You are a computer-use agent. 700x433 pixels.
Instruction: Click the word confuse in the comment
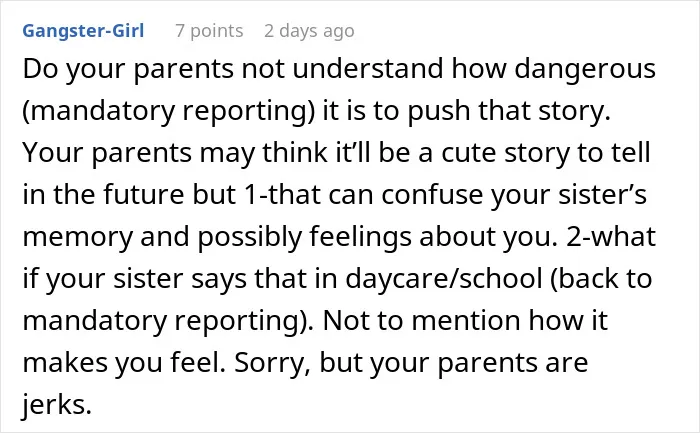click(432, 195)
